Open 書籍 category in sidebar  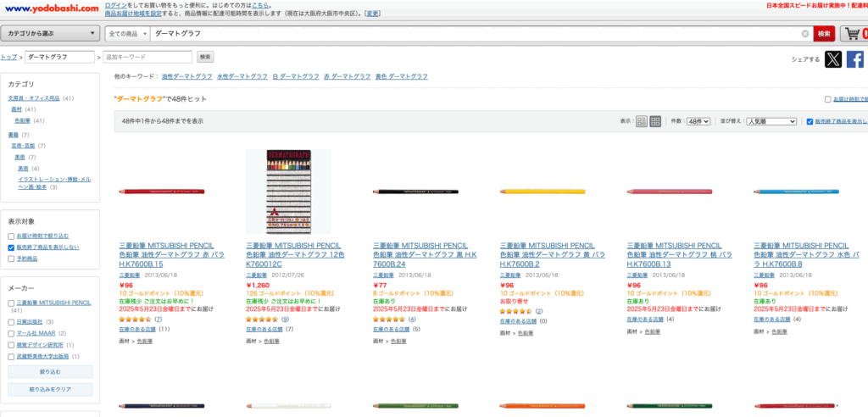[x=14, y=135]
